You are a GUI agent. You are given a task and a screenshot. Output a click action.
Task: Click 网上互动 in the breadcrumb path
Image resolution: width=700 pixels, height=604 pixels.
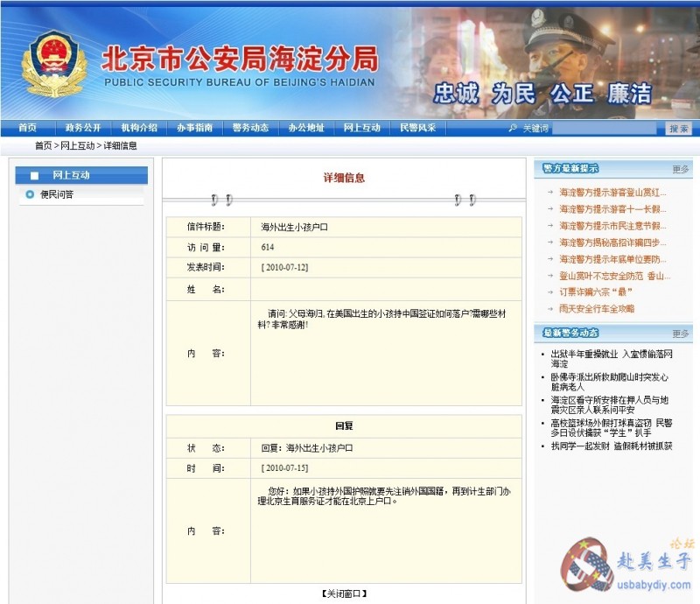coord(77,146)
